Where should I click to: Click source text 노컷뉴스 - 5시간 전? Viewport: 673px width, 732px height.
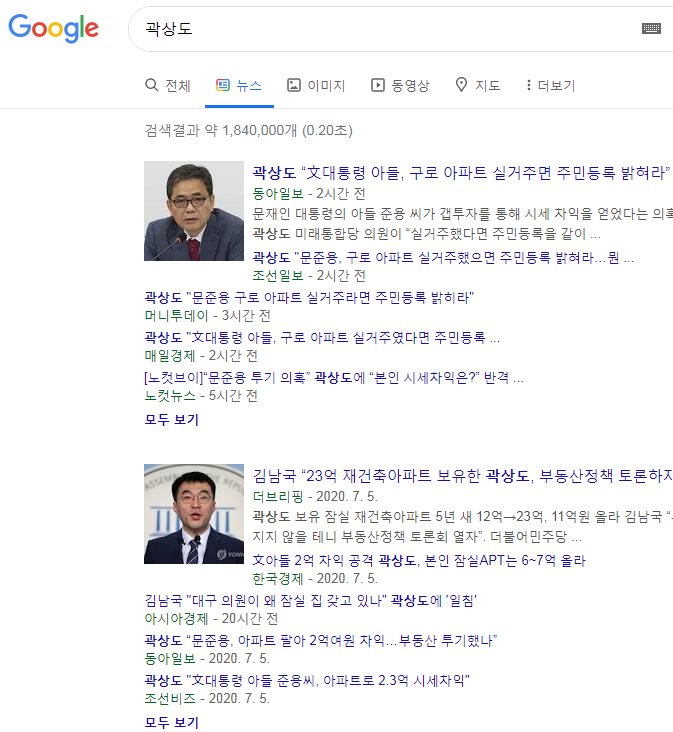point(201,395)
